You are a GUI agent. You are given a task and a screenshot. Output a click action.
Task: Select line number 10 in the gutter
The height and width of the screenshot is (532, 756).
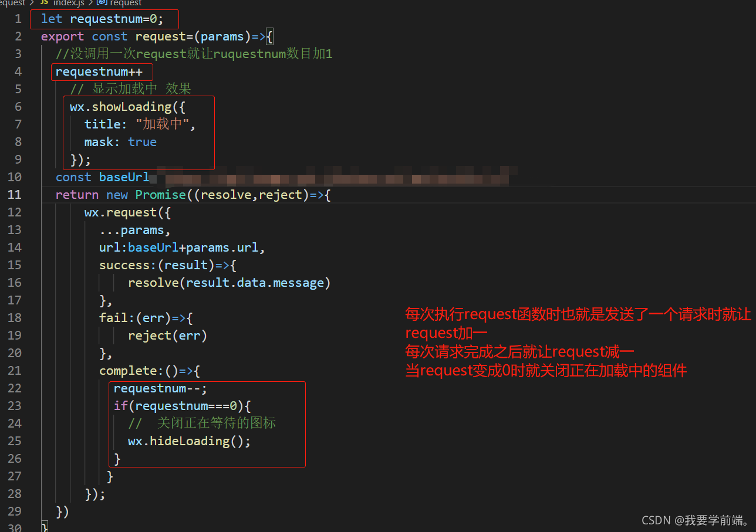click(15, 177)
